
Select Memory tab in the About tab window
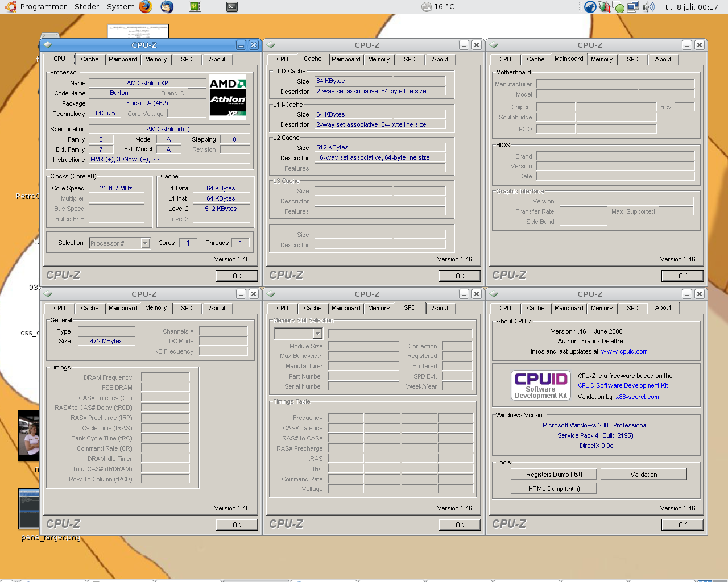click(x=602, y=308)
